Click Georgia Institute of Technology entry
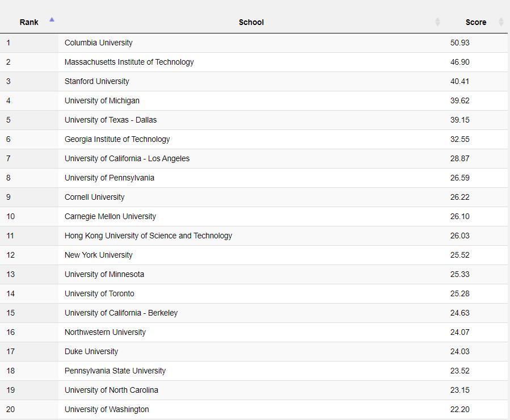Screen dimensions: 510x420 pyautogui.click(x=117, y=139)
